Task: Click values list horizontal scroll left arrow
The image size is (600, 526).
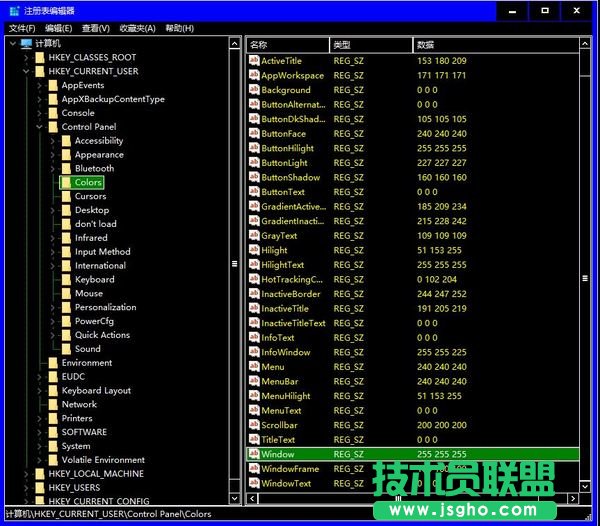Action: 252,498
